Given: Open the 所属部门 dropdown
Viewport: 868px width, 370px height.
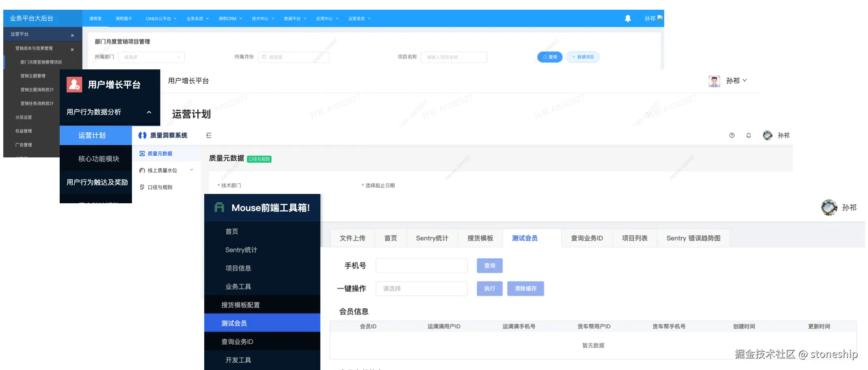Looking at the screenshot, I should click(x=151, y=57).
